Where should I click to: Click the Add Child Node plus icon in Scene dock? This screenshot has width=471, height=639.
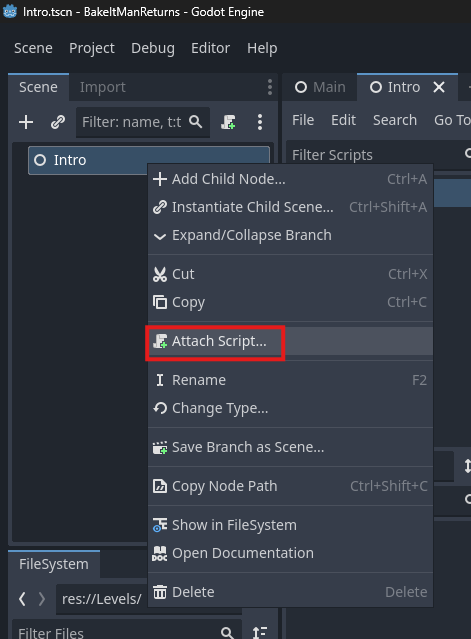tap(26, 122)
